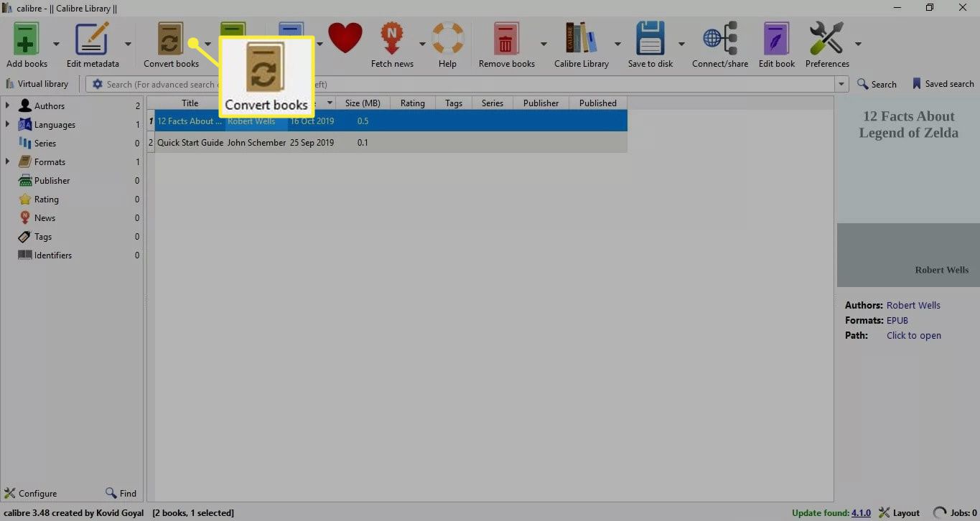Select the Tags category in tag browser

pos(43,236)
